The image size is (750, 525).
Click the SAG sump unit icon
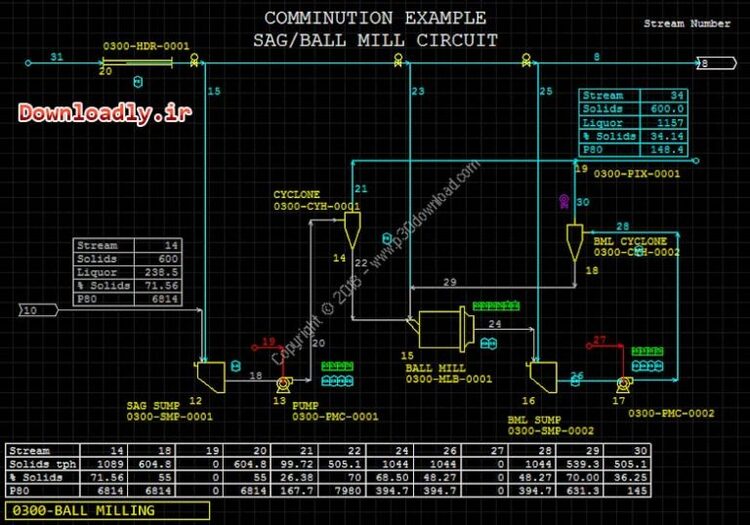click(x=211, y=375)
